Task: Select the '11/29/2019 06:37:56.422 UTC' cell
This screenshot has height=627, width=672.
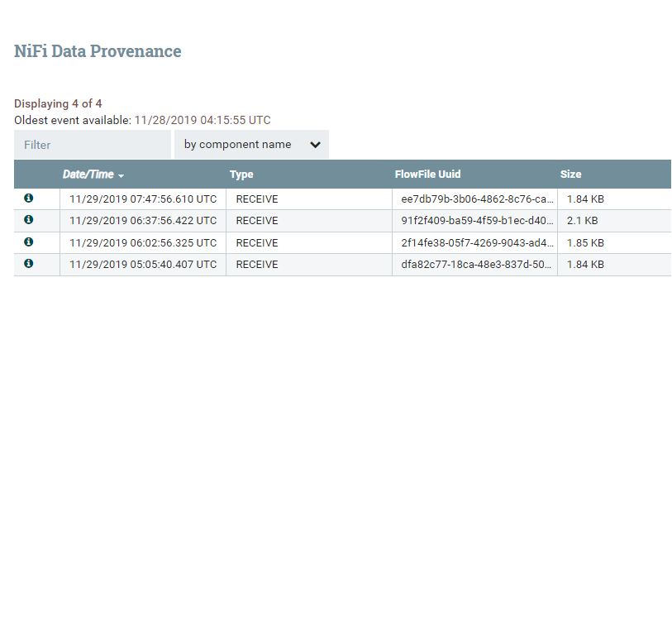Action: coord(143,220)
